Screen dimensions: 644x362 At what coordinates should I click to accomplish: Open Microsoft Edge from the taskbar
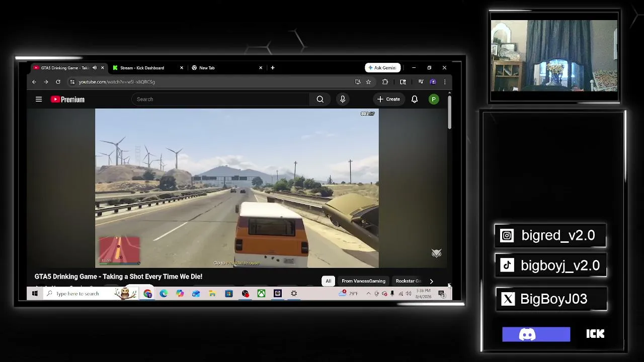(164, 294)
